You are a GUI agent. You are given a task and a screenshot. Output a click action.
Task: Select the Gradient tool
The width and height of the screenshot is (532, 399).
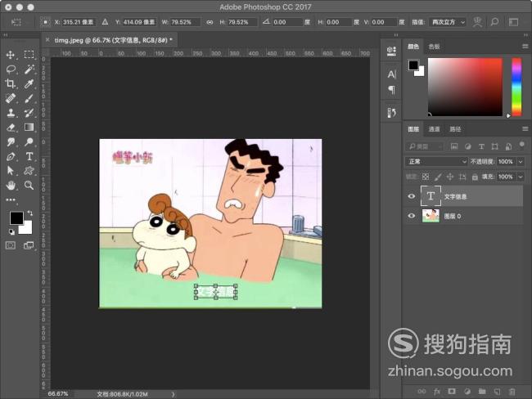[29, 127]
